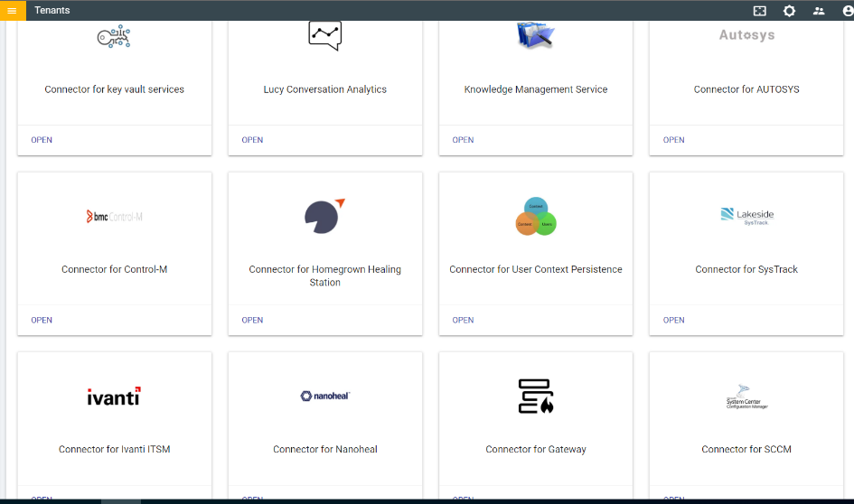Open Lucy Conversation Analytics

pos(252,140)
